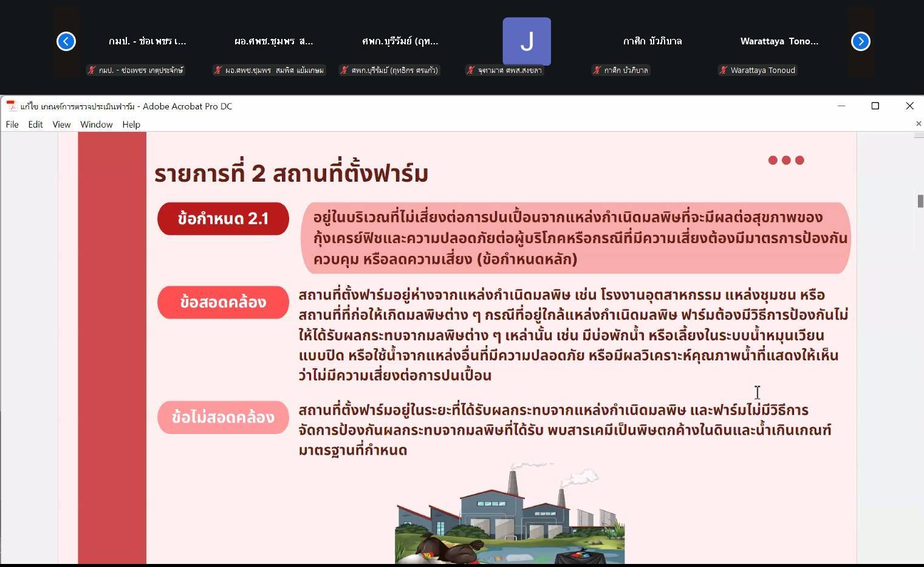The height and width of the screenshot is (567, 924).
Task: Click the ข้อสอดคล้อง label
Action: click(223, 302)
